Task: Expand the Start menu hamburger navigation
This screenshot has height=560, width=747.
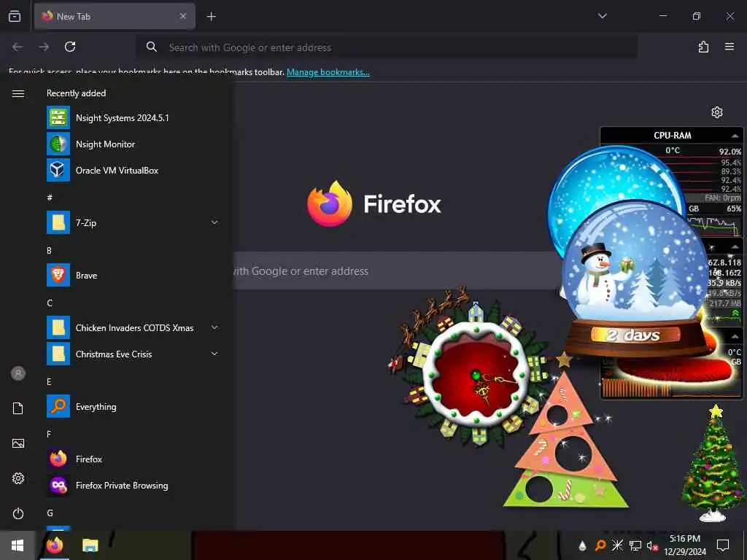Action: click(18, 93)
